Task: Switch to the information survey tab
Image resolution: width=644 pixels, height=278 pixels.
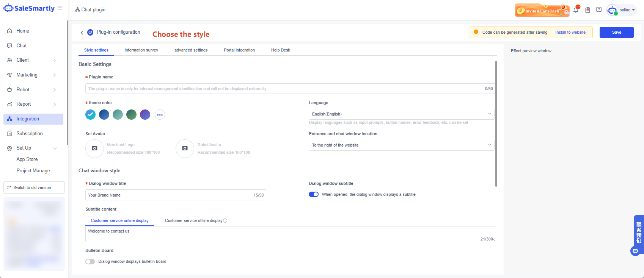Action: pyautogui.click(x=141, y=50)
